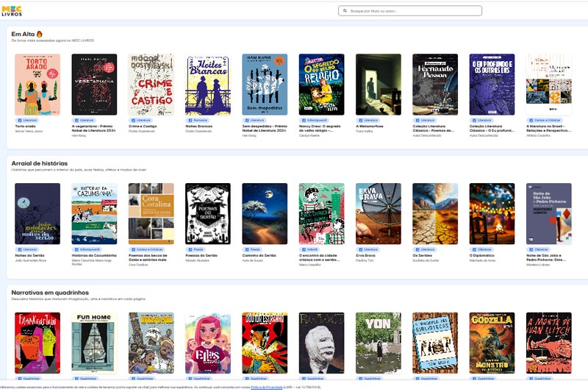The width and height of the screenshot is (588, 392).
Task: Click the 'Noites do Sertão' title text
Action: [29, 255]
